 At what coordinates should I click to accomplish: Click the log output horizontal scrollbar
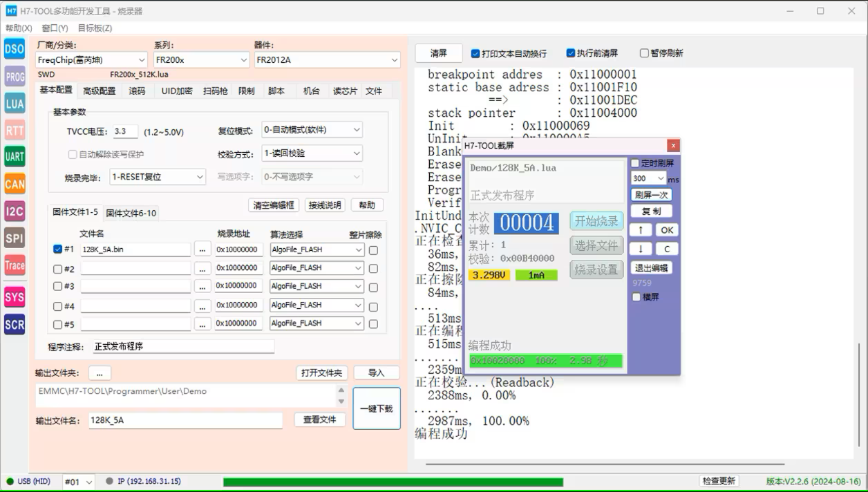coord(605,464)
